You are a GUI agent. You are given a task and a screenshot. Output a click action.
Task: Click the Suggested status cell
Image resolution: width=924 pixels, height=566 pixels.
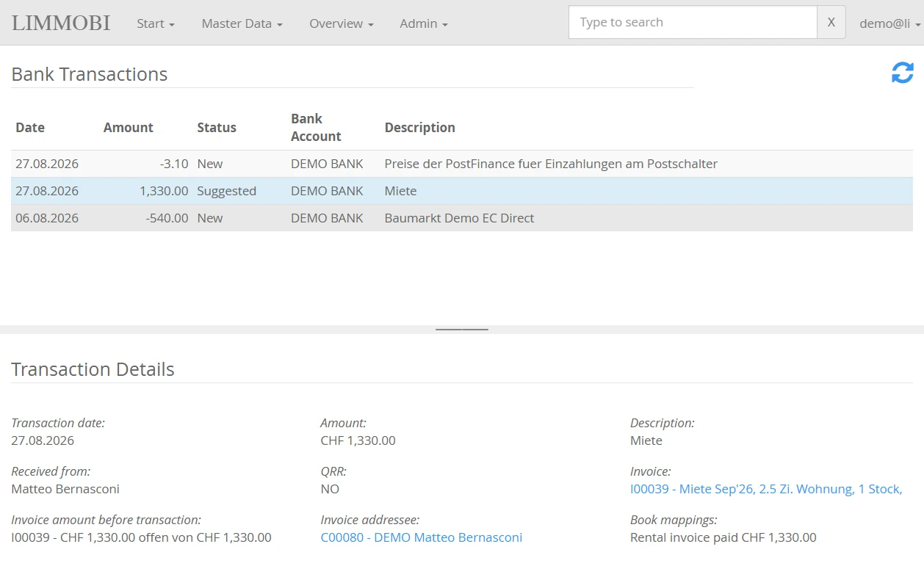pos(227,191)
